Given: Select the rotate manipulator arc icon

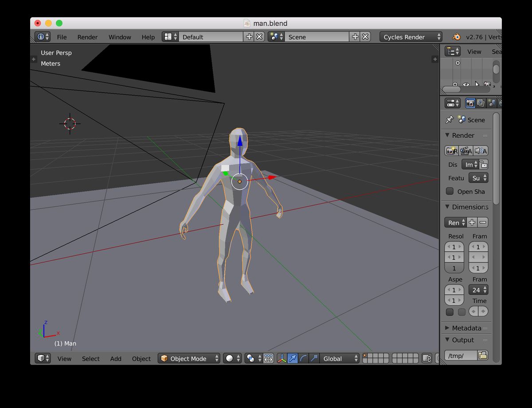Looking at the screenshot, I should click(x=303, y=358).
